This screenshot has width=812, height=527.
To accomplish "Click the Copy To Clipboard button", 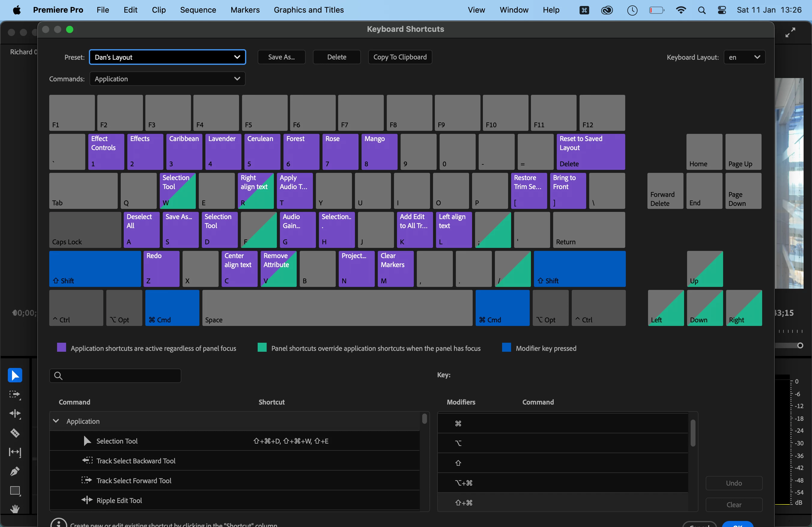I will [400, 57].
